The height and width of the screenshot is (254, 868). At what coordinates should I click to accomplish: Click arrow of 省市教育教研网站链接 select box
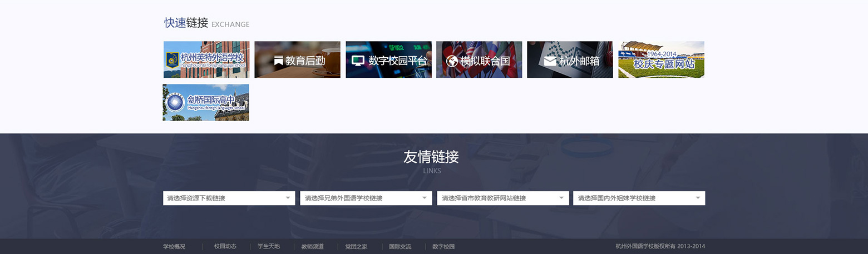[561, 198]
